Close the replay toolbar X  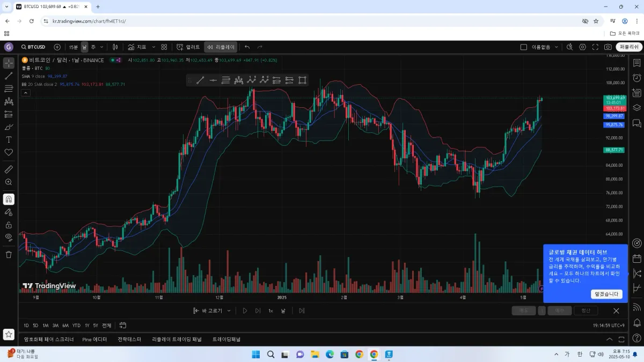coord(616,311)
